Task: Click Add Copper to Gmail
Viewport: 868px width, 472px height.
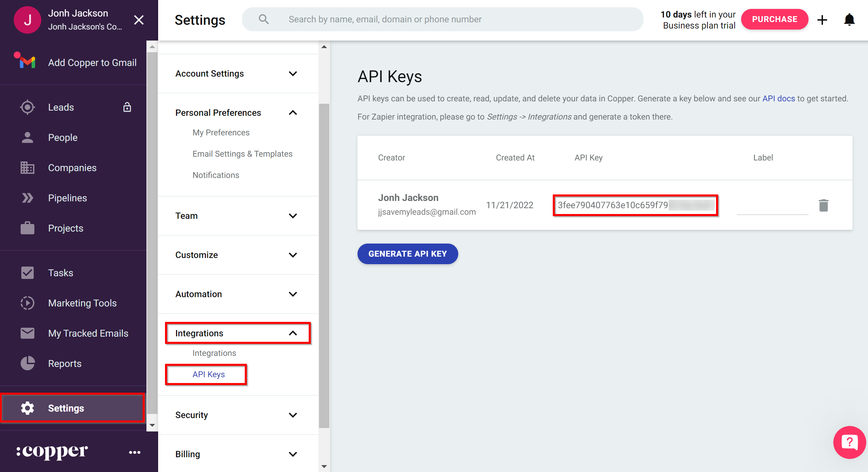Action: (x=92, y=63)
